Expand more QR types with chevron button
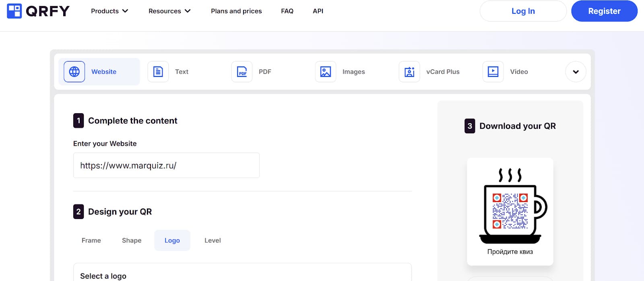This screenshot has width=644, height=281. [576, 72]
